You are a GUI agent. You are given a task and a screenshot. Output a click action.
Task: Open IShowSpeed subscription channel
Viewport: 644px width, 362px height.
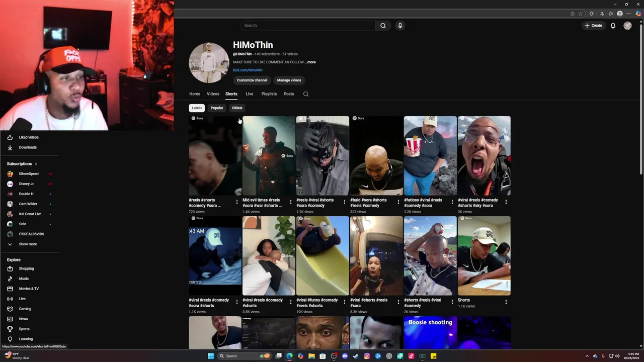pyautogui.click(x=29, y=174)
